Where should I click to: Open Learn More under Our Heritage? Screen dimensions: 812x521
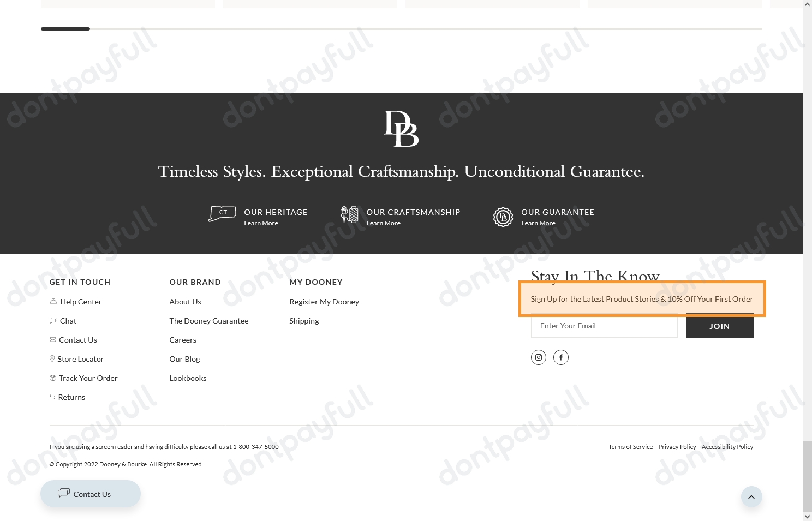261,223
